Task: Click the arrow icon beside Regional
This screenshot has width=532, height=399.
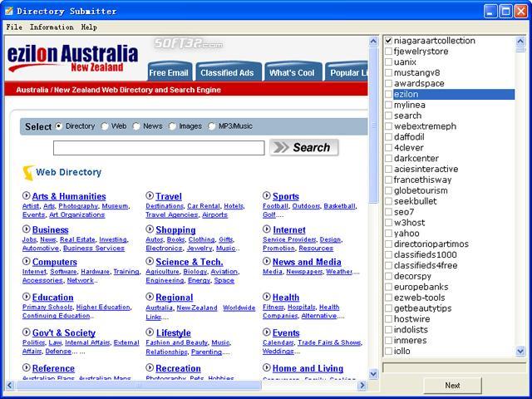Action: 150,297
